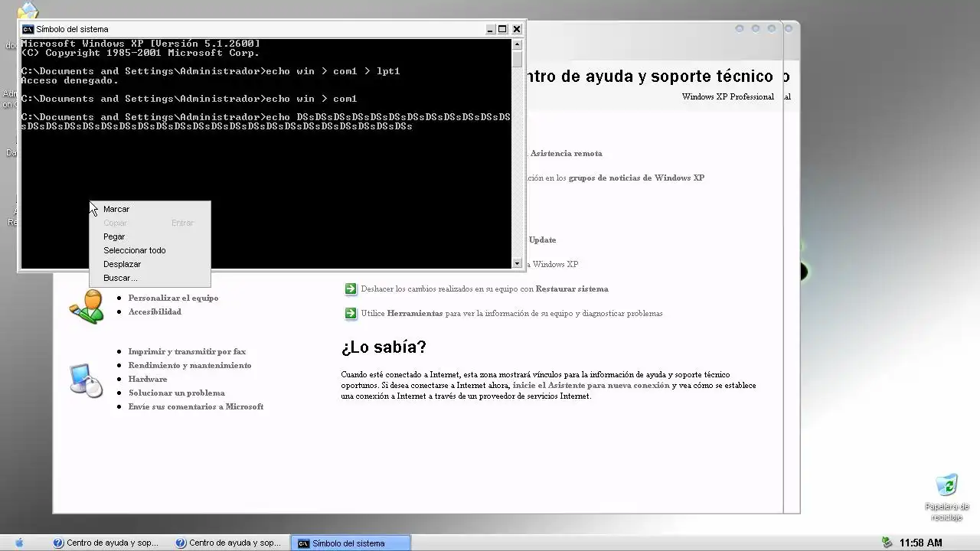This screenshot has height=551, width=980.
Task: Open Asistencia remota link
Action: pos(566,153)
